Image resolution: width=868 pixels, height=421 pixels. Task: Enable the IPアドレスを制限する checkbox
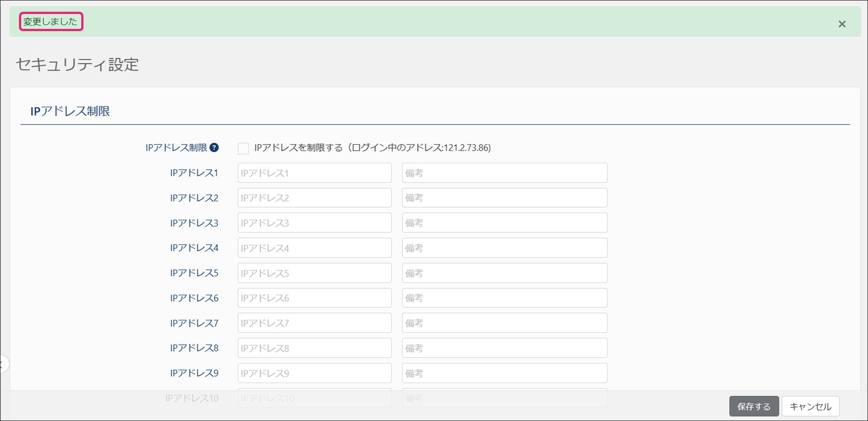point(243,148)
